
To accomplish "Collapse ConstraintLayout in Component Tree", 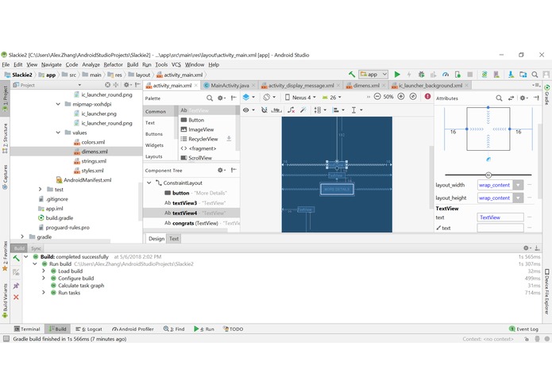I will (x=149, y=183).
